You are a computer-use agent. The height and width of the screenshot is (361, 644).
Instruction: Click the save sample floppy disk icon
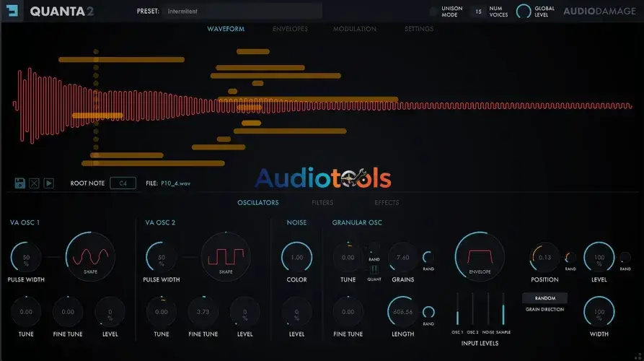click(19, 183)
